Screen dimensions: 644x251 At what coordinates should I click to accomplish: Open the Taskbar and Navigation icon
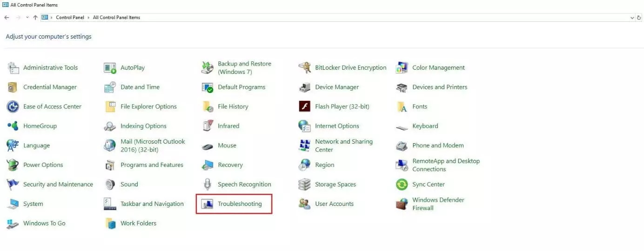pos(110,204)
